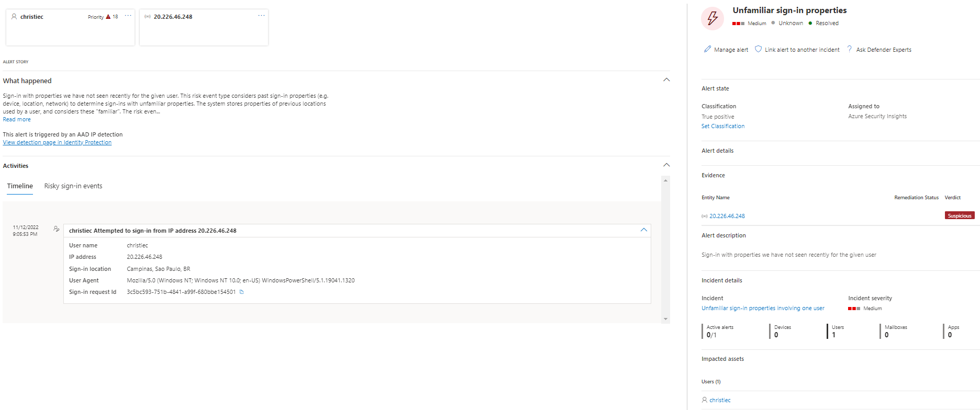Image resolution: width=980 pixels, height=410 pixels.
Task: Open impacted user christiec link
Action: point(720,400)
